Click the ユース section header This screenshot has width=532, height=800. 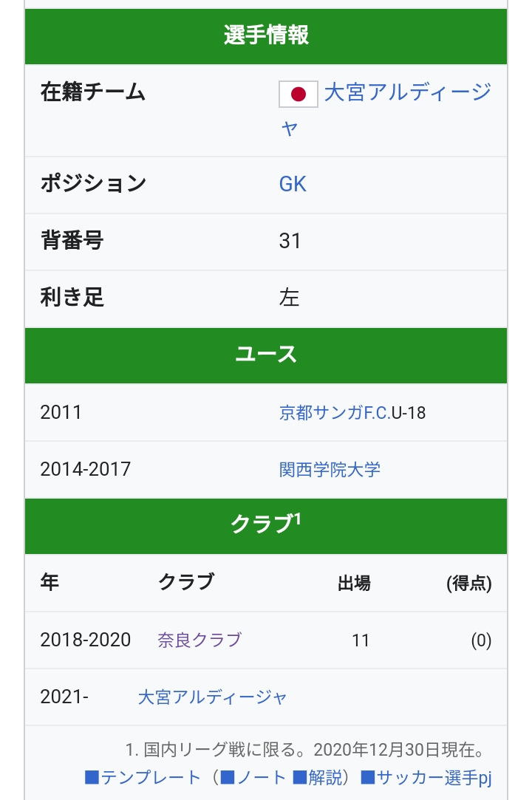coord(266,355)
